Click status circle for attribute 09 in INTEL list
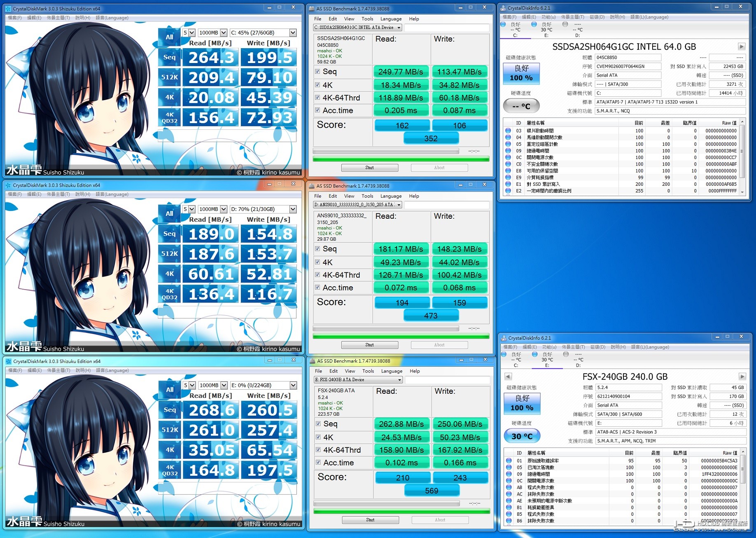Image resolution: width=756 pixels, height=538 pixels. coord(508,151)
